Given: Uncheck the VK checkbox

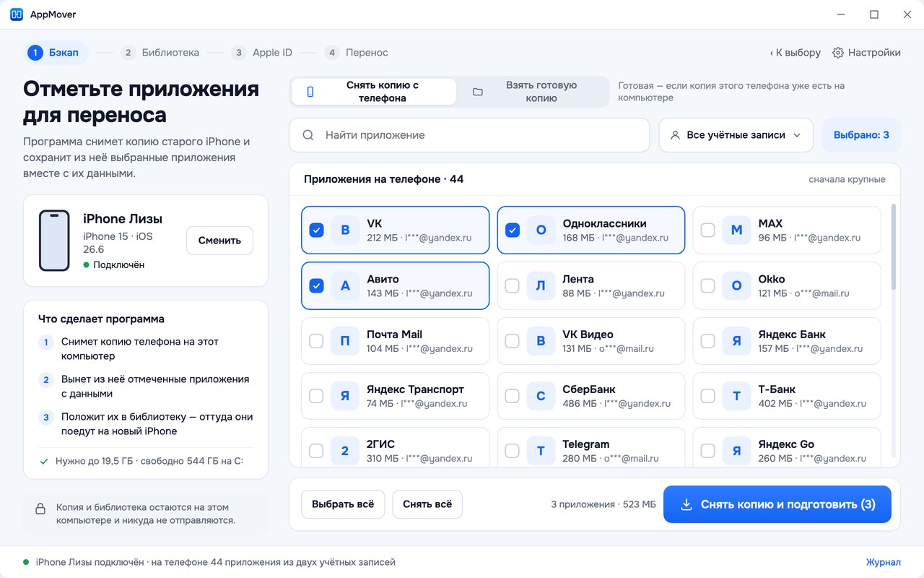Looking at the screenshot, I should click(316, 230).
